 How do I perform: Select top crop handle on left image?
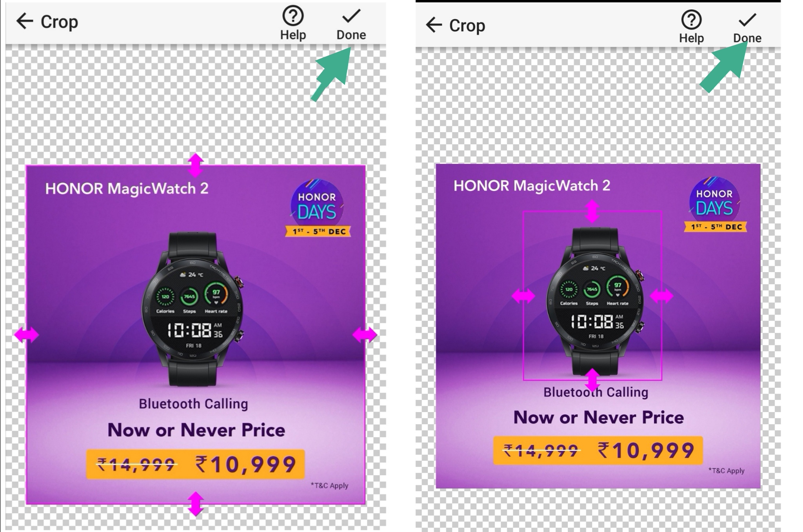click(196, 165)
